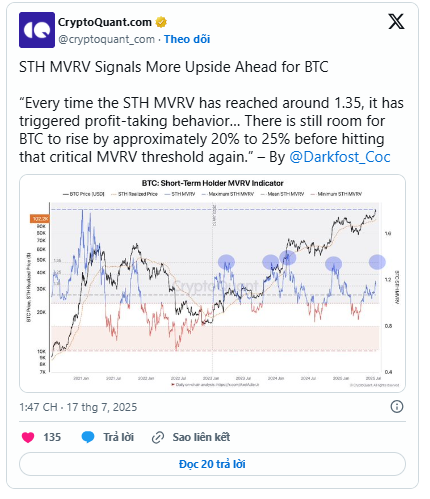The image size is (430, 499).
Task: Open the STH MVRV chart image
Action: pyautogui.click(x=212, y=283)
